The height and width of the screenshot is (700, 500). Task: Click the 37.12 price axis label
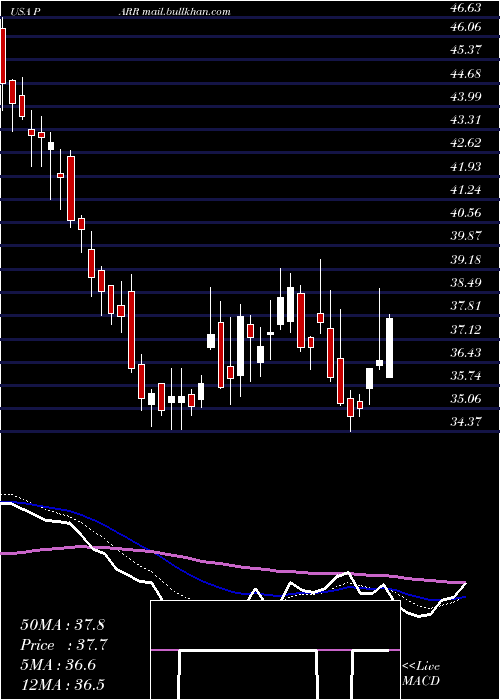[x=468, y=329]
